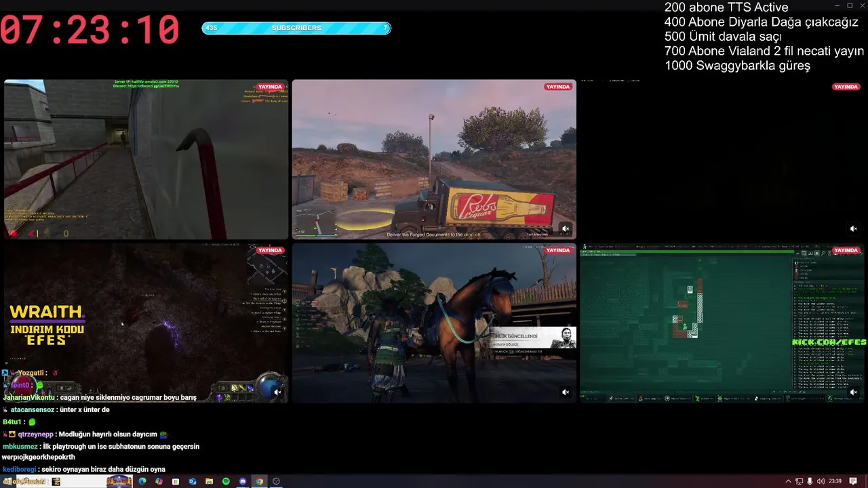Open the horse and samurai stream thumbnail

[x=434, y=323]
